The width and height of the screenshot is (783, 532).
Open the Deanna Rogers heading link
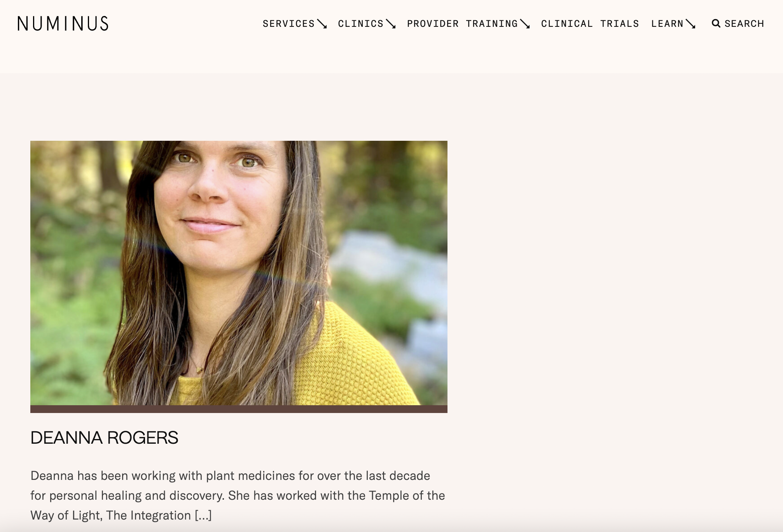104,438
